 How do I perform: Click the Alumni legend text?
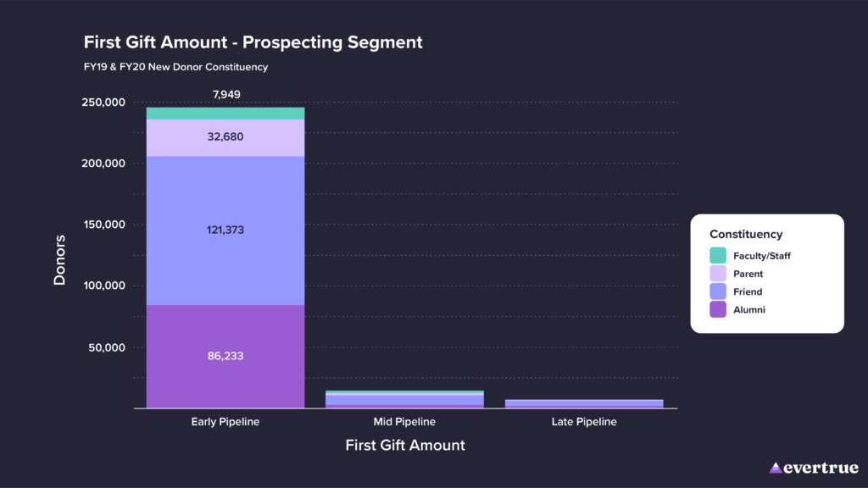(x=749, y=310)
